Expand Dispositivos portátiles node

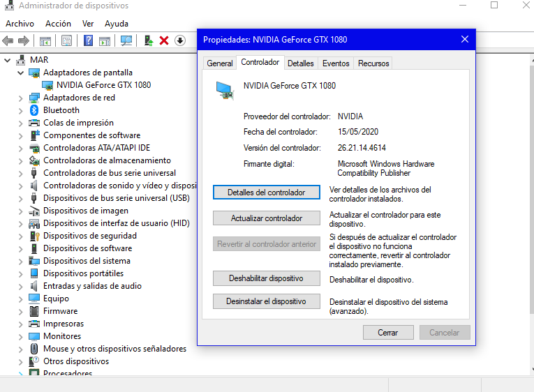pyautogui.click(x=21, y=274)
